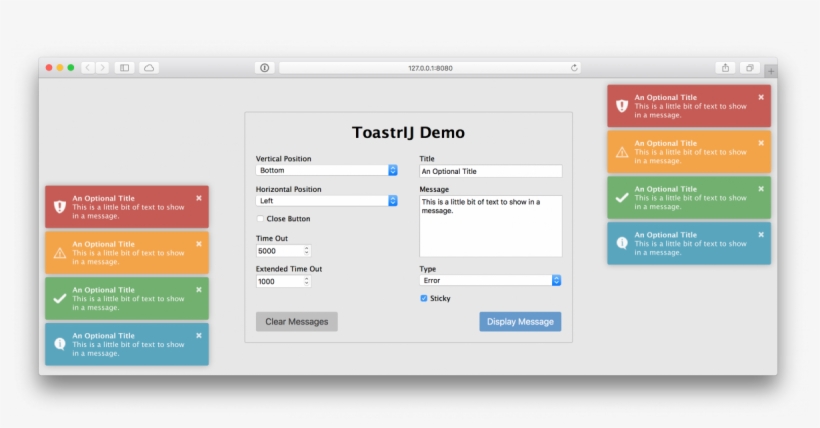Viewport: 820px width, 428px height.
Task: Click the ToastrIJ Demo heading
Action: (x=408, y=132)
